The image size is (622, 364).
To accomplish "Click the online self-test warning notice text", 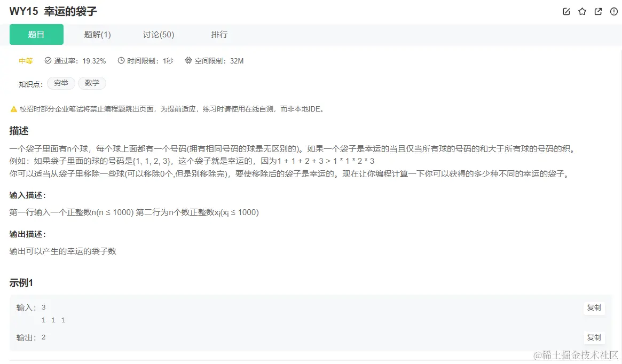I will (172, 109).
